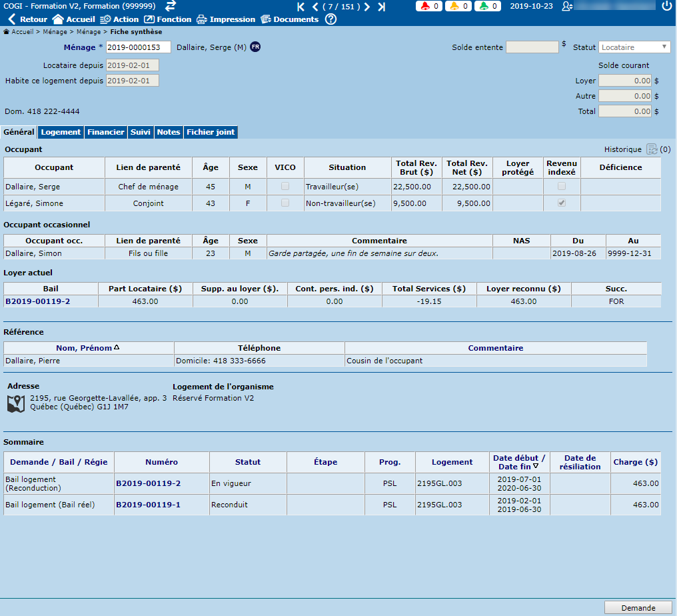677x616 pixels.
Task: Switch to the Financier tab
Action: 105,132
